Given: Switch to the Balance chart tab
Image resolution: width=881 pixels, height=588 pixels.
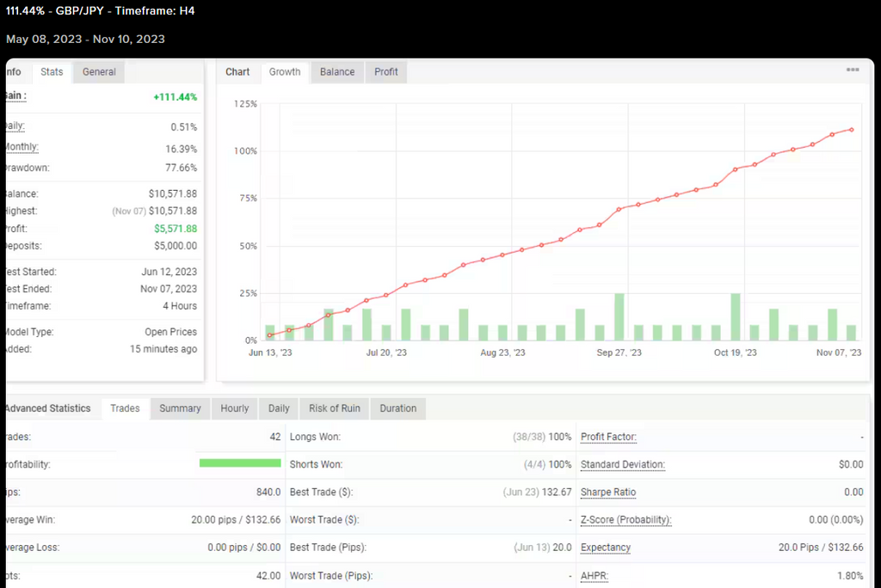Looking at the screenshot, I should 337,72.
